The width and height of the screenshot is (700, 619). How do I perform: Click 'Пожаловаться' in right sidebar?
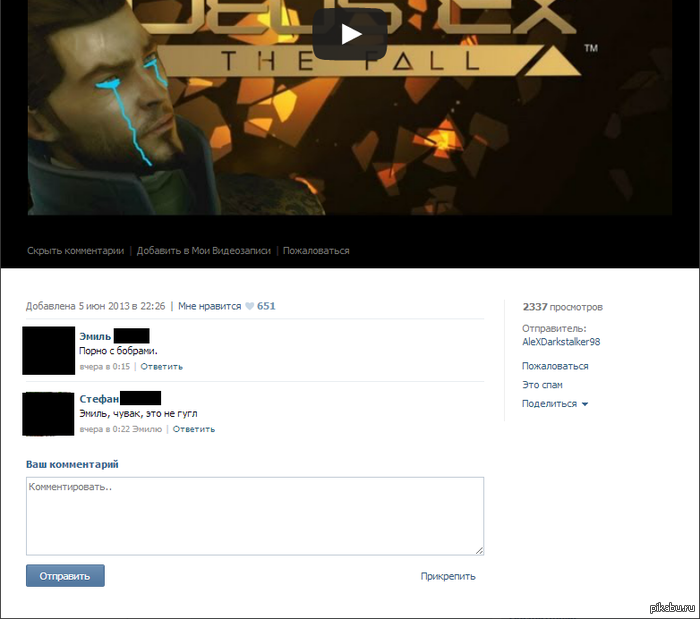click(x=555, y=366)
